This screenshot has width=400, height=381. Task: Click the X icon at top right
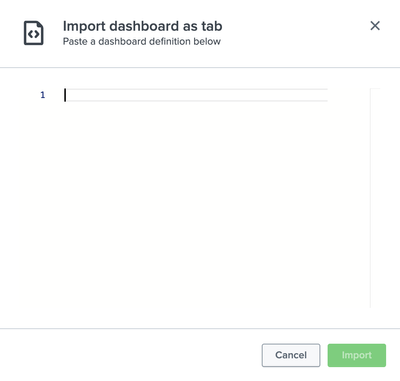click(375, 26)
